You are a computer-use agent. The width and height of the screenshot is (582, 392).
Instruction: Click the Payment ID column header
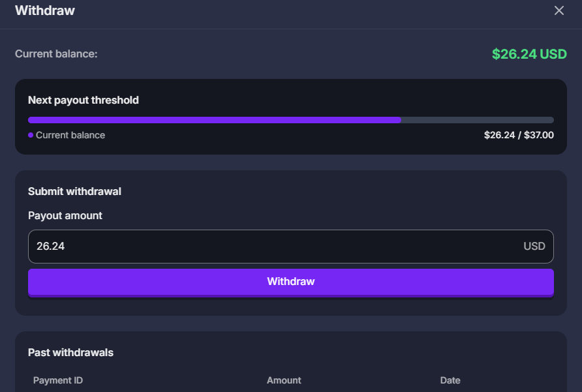click(x=58, y=380)
